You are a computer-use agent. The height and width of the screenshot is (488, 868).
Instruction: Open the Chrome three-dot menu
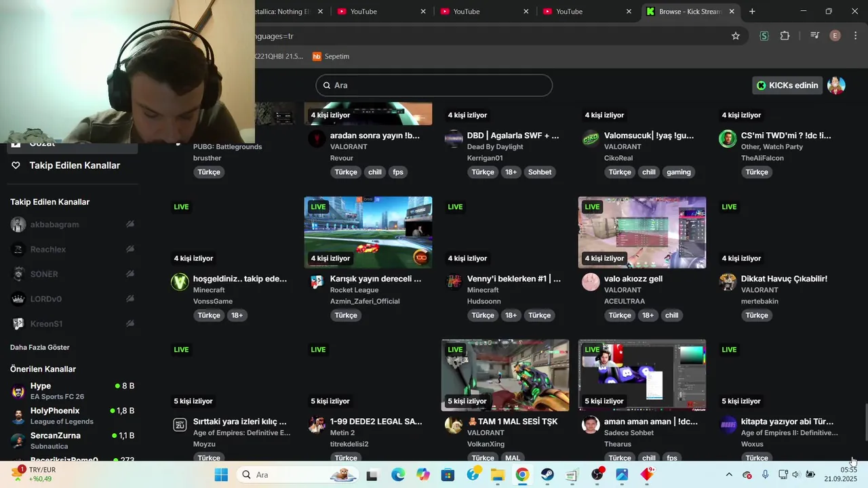pyautogui.click(x=856, y=36)
